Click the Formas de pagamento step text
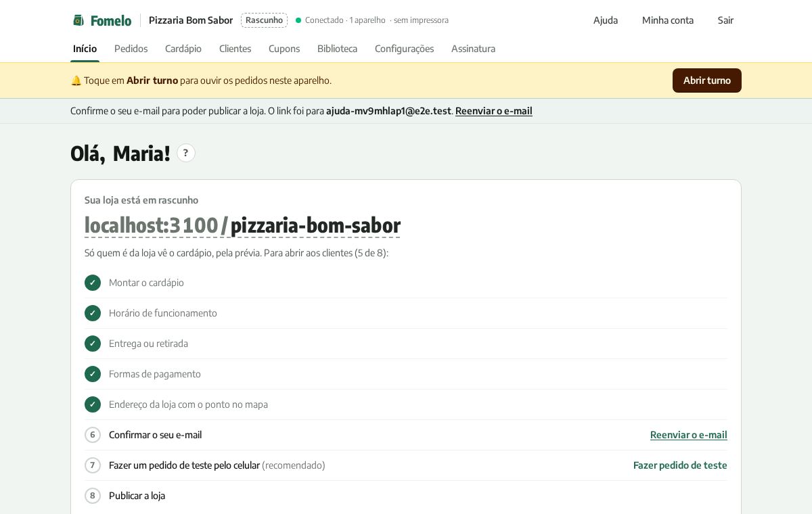Viewport: 812px width, 514px height. [155, 374]
